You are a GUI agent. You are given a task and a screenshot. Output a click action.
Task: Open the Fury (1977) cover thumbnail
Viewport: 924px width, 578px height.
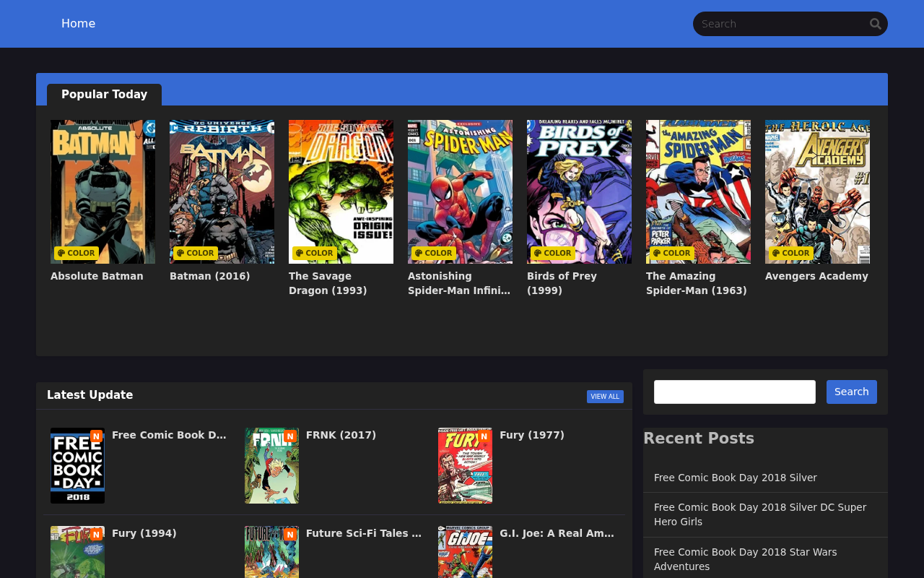tap(465, 465)
